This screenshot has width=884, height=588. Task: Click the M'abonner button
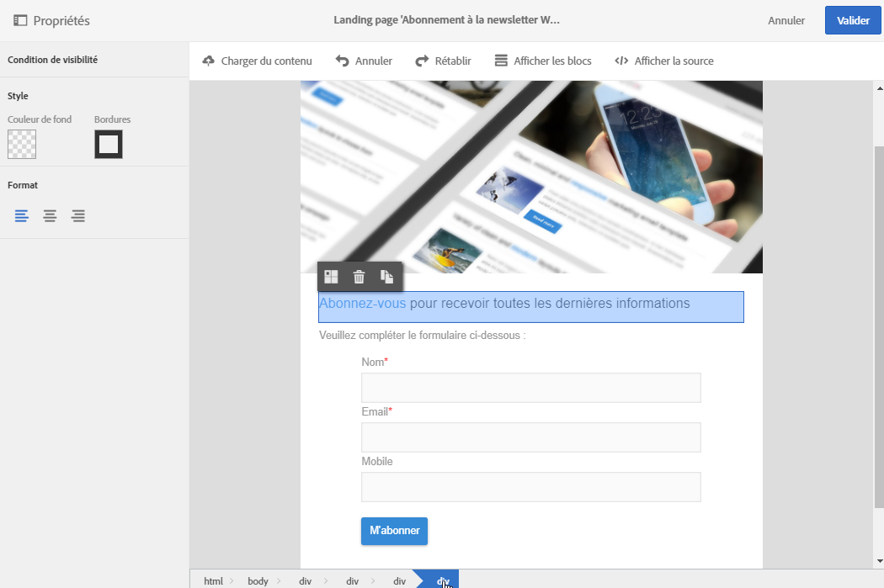(x=394, y=531)
